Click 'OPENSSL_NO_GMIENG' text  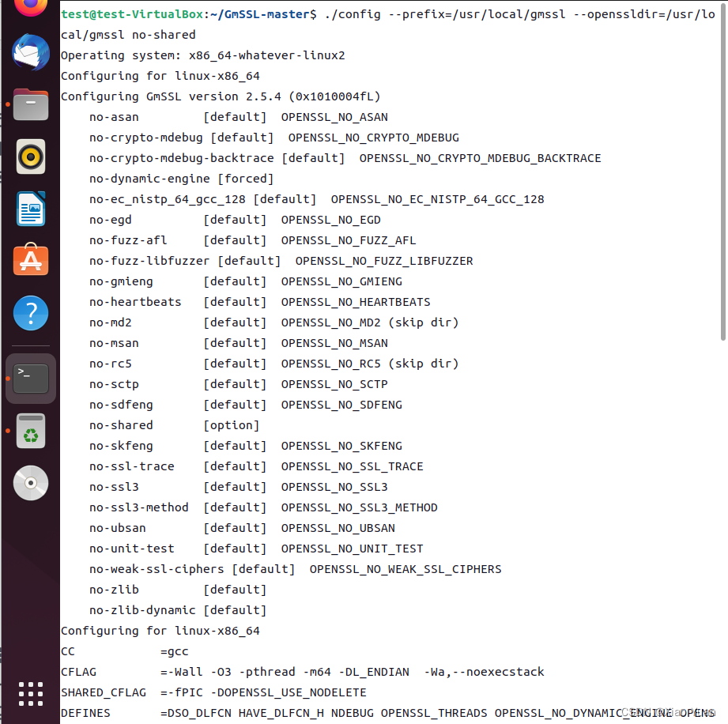pyautogui.click(x=341, y=281)
